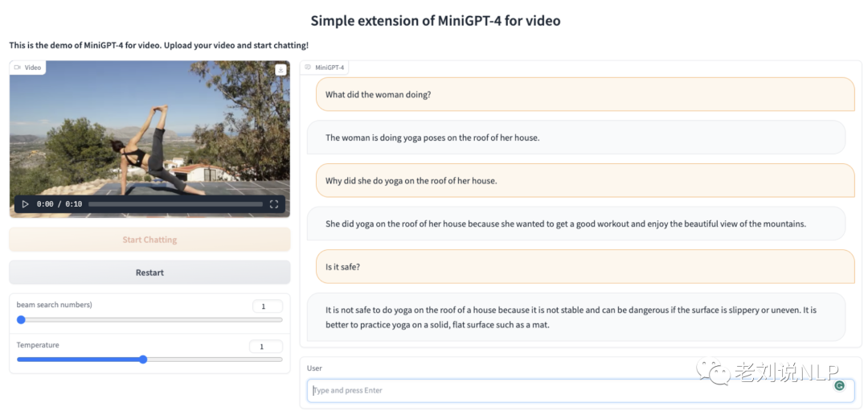Image resolution: width=868 pixels, height=411 pixels.
Task: Download the uploaded video
Action: [280, 70]
